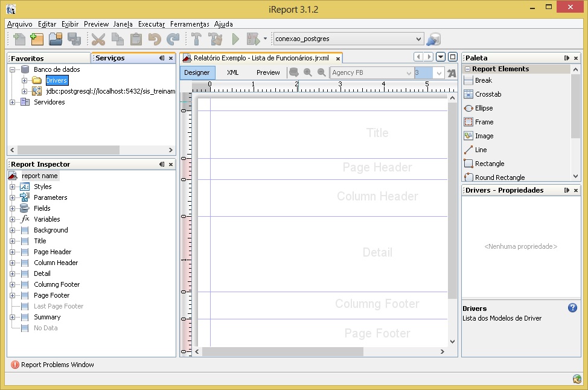Image resolution: width=588 pixels, height=390 pixels.
Task: Activate the Designer view button
Action: tap(197, 72)
